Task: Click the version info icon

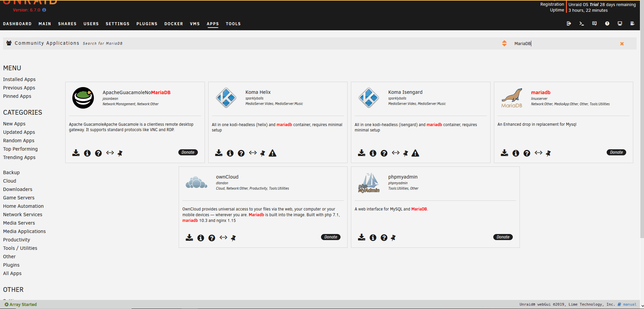Action: point(44,10)
